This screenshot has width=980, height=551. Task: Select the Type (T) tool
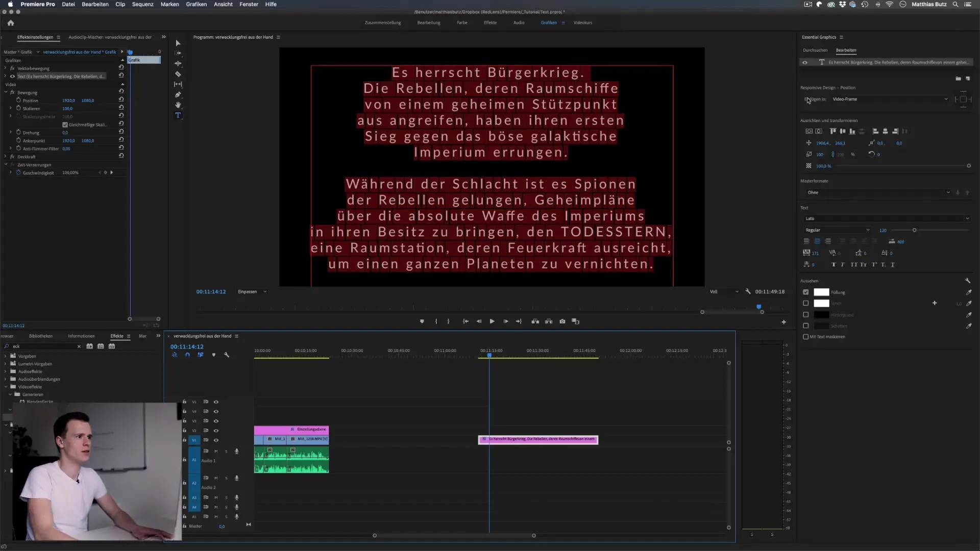(178, 115)
